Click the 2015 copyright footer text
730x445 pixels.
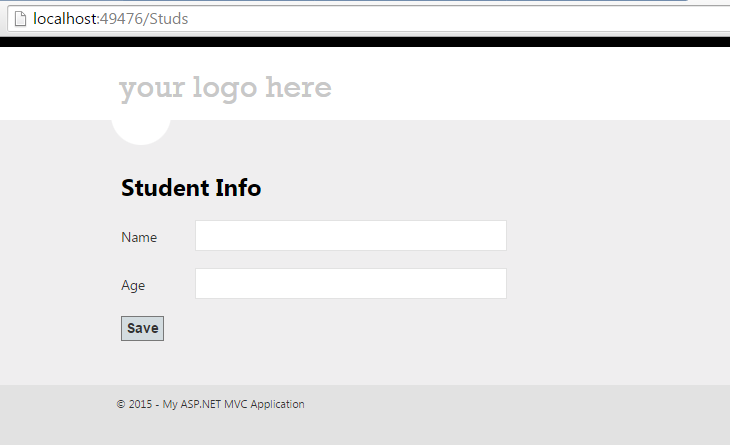135,405
